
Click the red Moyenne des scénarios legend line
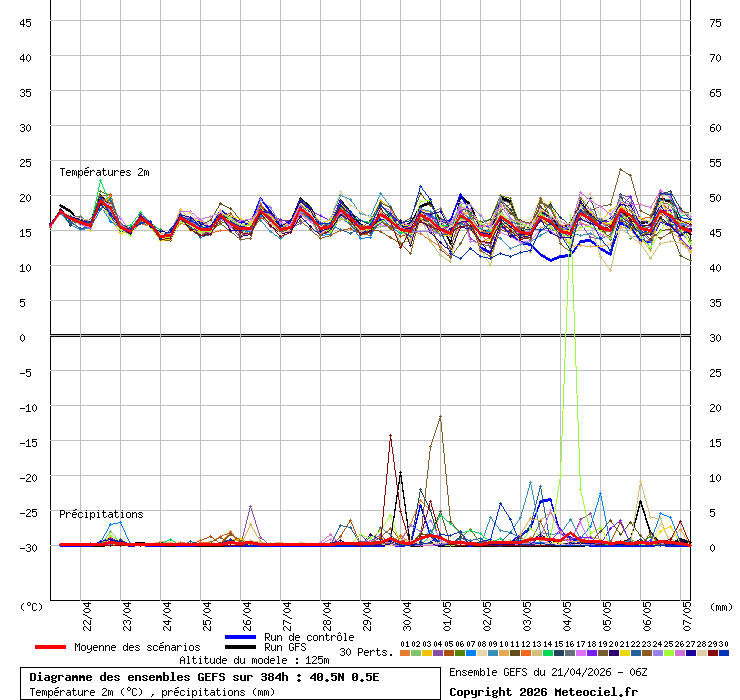(51, 647)
